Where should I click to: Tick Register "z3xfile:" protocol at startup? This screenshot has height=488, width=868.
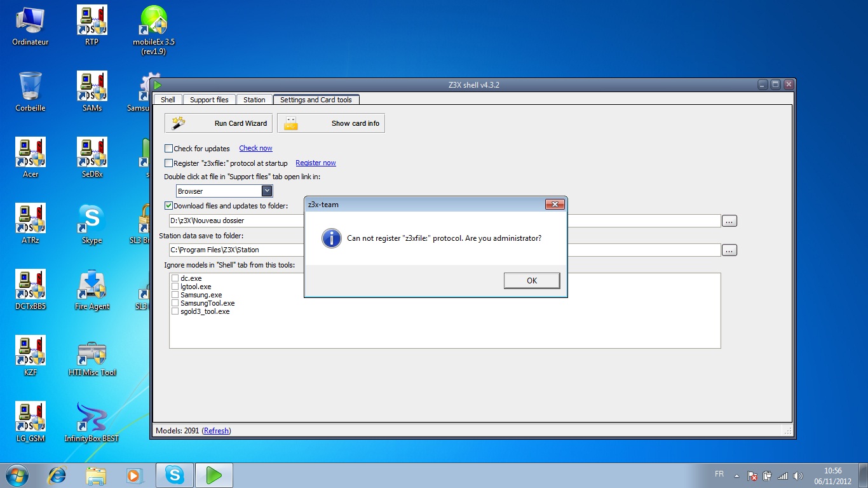pos(168,163)
